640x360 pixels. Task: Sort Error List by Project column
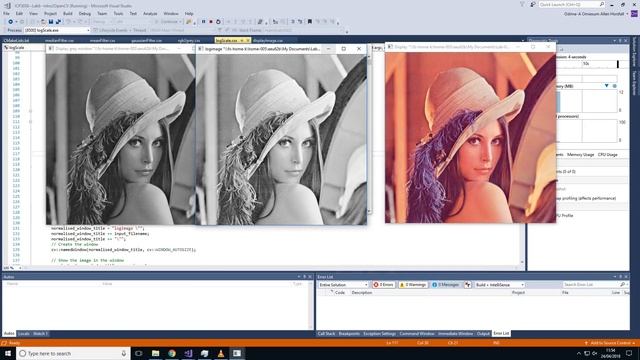click(x=518, y=293)
